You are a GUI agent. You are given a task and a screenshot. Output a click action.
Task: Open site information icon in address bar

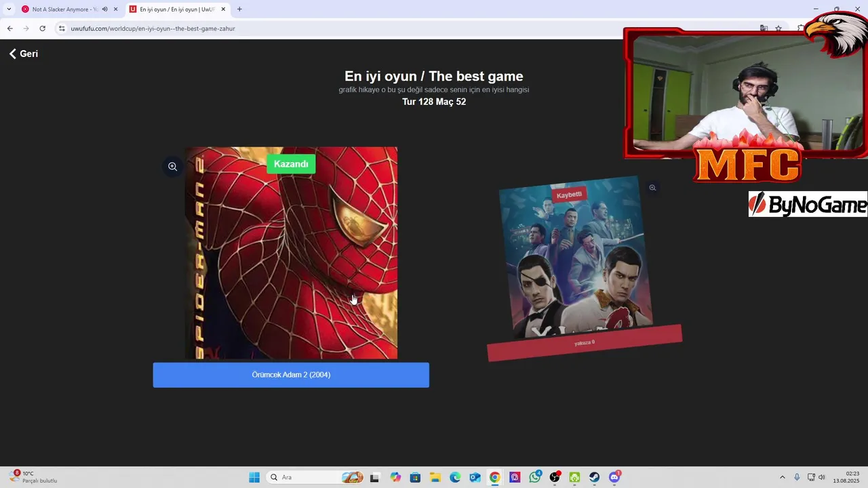61,28
